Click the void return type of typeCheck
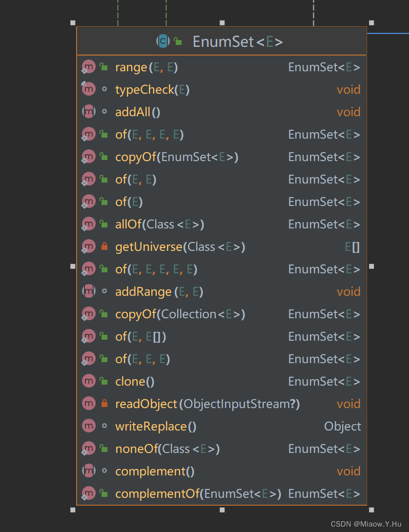The width and height of the screenshot is (409, 532). pyautogui.click(x=348, y=90)
